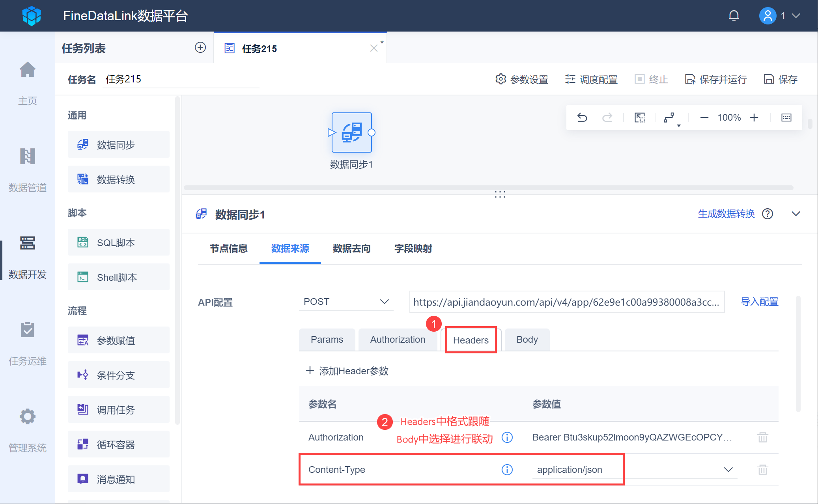The height and width of the screenshot is (504, 818).
Task: Add a new task with plus icon
Action: tap(200, 48)
